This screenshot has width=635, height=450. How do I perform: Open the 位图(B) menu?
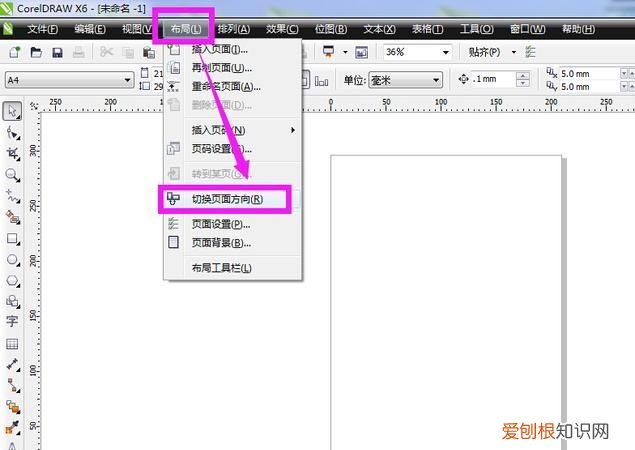(331, 29)
